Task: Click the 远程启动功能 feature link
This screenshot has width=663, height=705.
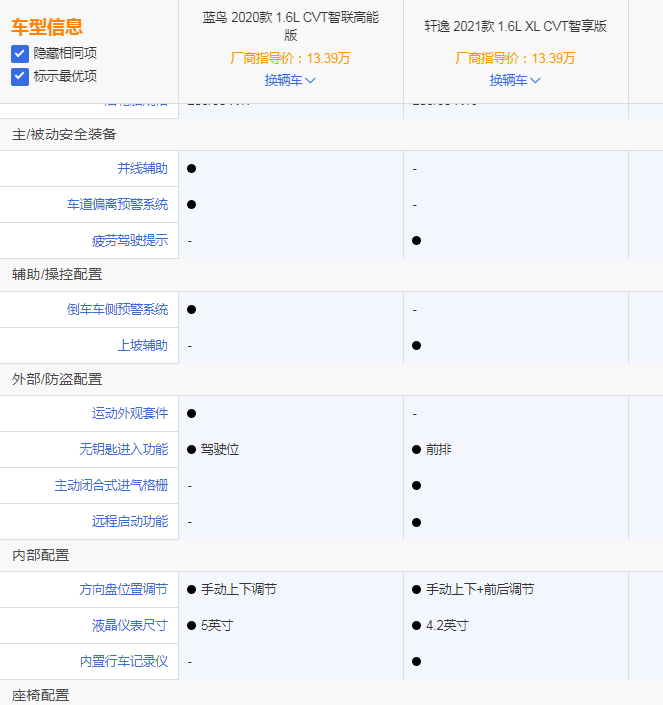Action: [129, 522]
